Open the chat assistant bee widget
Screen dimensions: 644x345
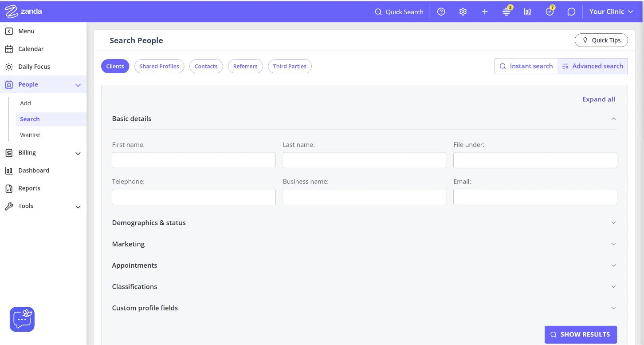(x=22, y=319)
